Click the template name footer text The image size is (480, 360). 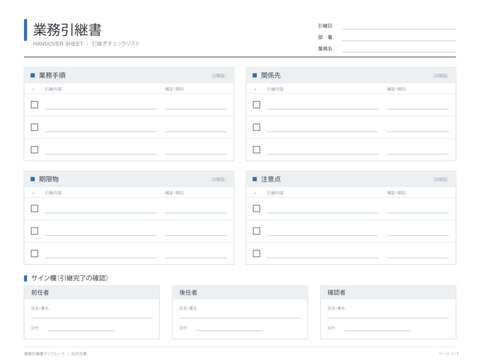pos(44,354)
